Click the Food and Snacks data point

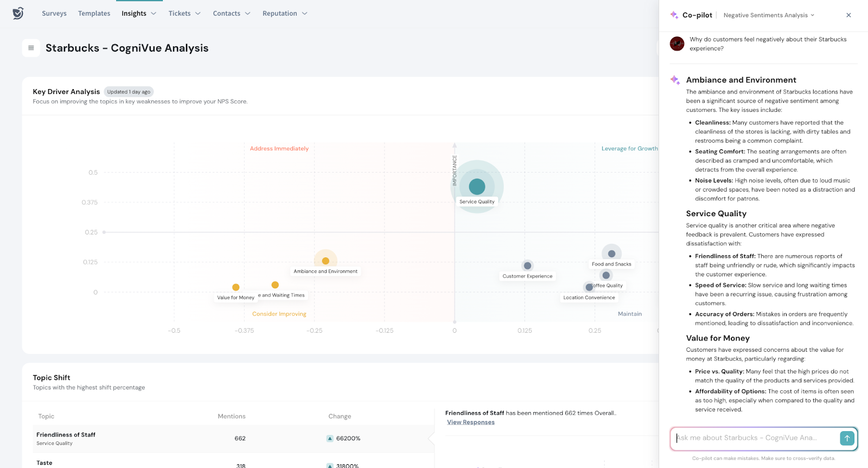pos(611,254)
